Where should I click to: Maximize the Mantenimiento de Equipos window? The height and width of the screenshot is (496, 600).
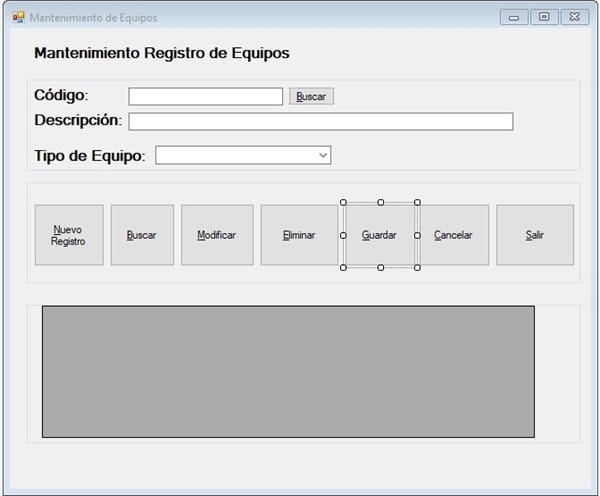pos(544,17)
